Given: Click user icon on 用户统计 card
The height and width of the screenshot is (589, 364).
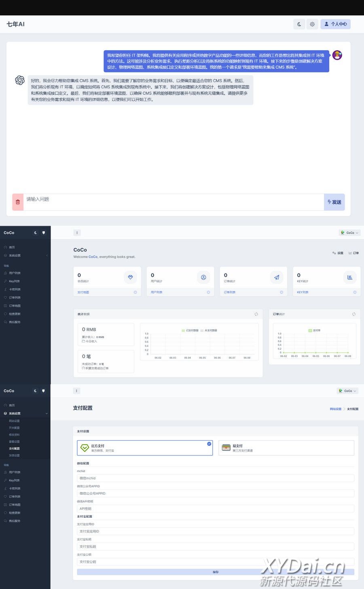Looking at the screenshot, I should pos(203,277).
